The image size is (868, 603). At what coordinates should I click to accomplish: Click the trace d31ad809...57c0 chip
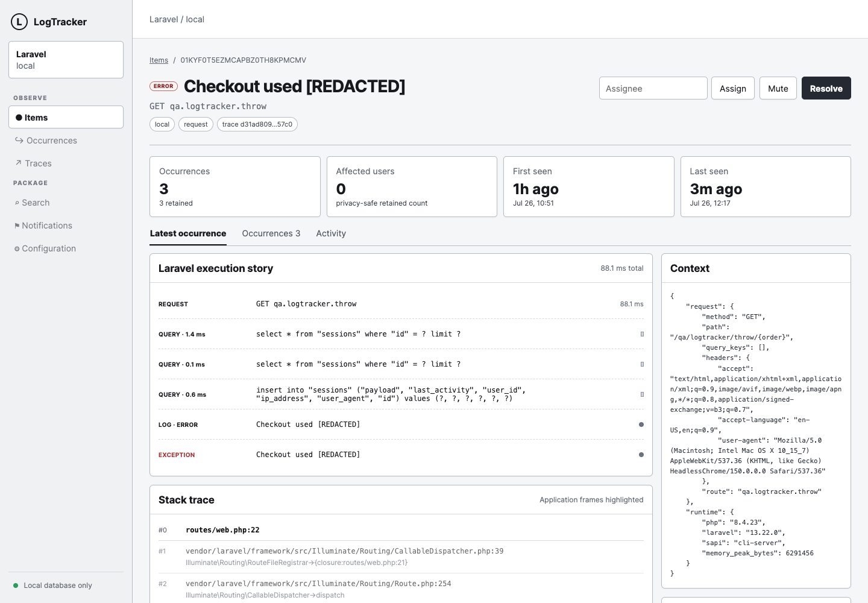(257, 124)
